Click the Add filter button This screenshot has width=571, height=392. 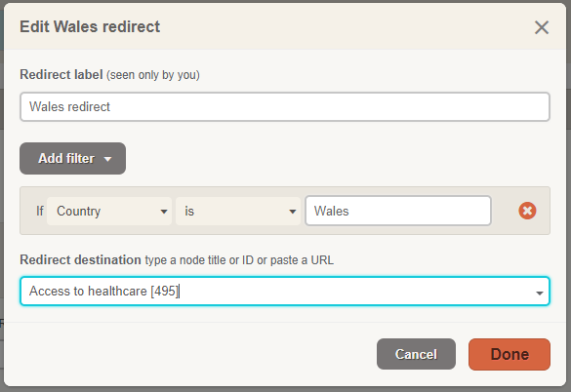(73, 158)
